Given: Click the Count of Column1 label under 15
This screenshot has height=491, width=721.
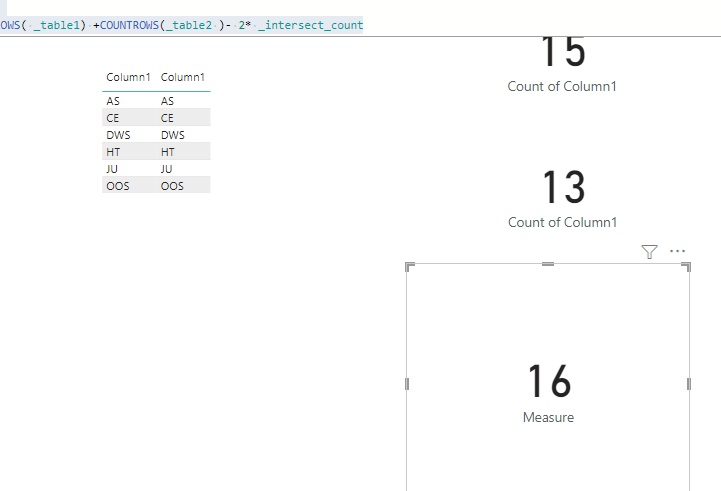Looking at the screenshot, I should 562,86.
